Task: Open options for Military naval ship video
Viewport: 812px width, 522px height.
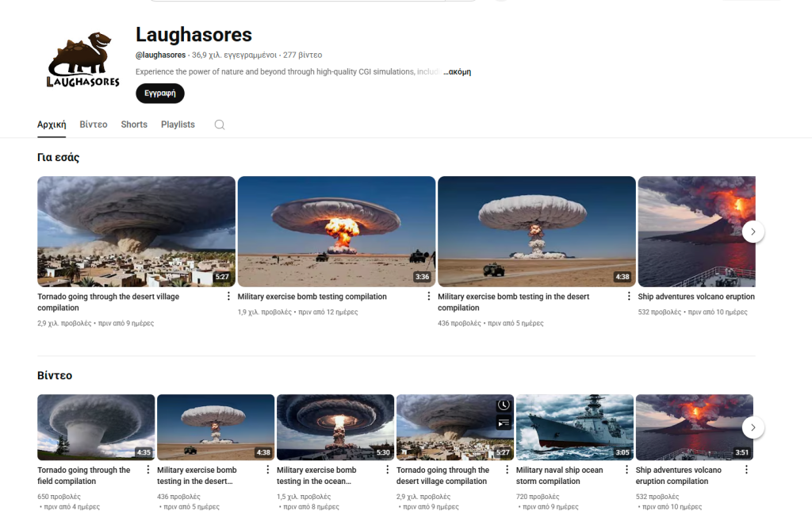Action: [x=626, y=470]
